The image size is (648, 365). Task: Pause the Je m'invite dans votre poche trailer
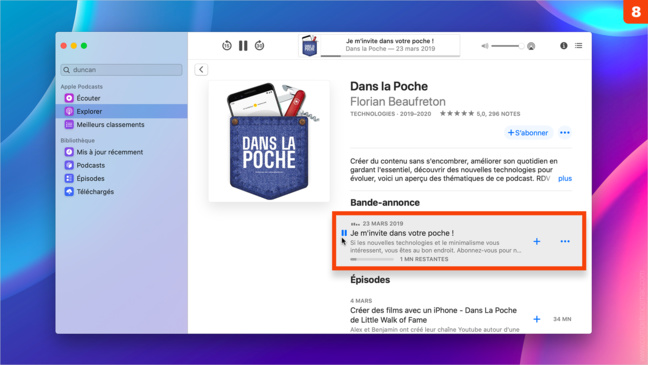coord(344,233)
